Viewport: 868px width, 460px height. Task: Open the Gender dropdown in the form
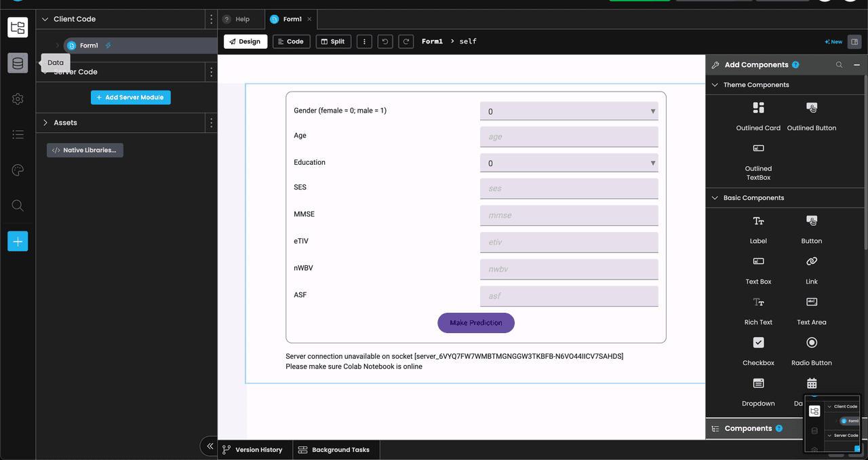pos(568,111)
